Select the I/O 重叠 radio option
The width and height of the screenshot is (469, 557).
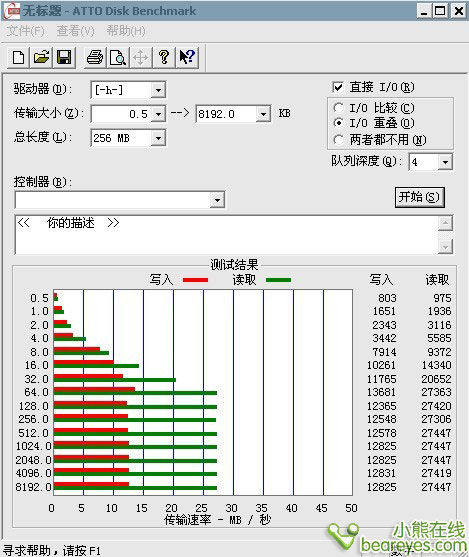click(339, 123)
